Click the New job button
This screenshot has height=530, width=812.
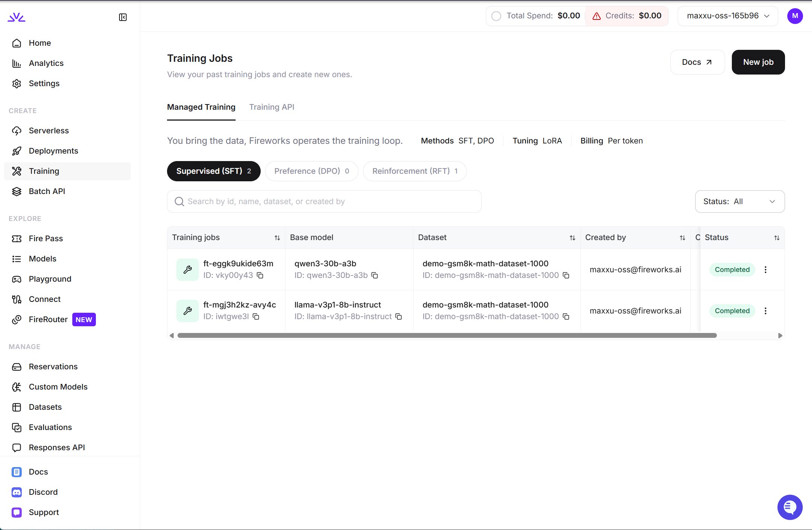[x=758, y=62]
